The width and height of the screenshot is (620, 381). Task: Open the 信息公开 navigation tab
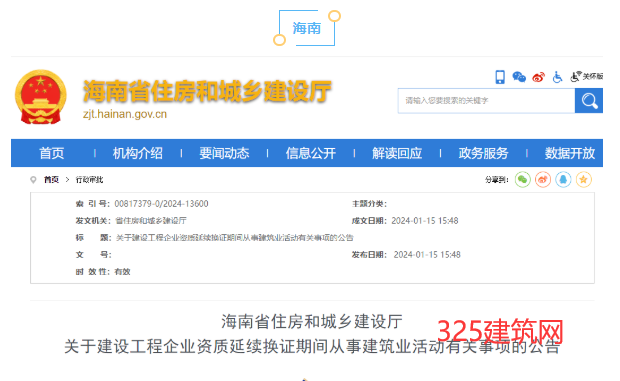point(310,153)
